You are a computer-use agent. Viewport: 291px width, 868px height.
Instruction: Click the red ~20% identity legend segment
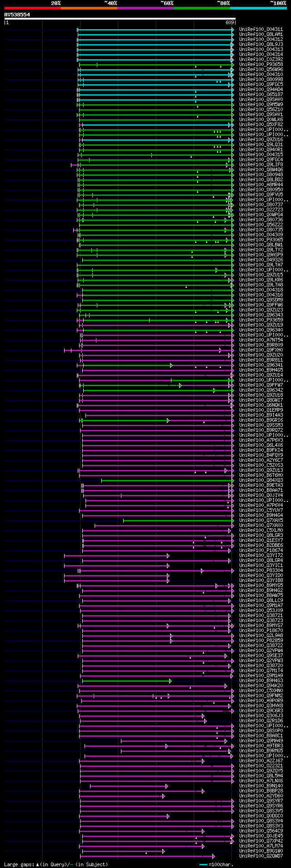[x=33, y=8]
